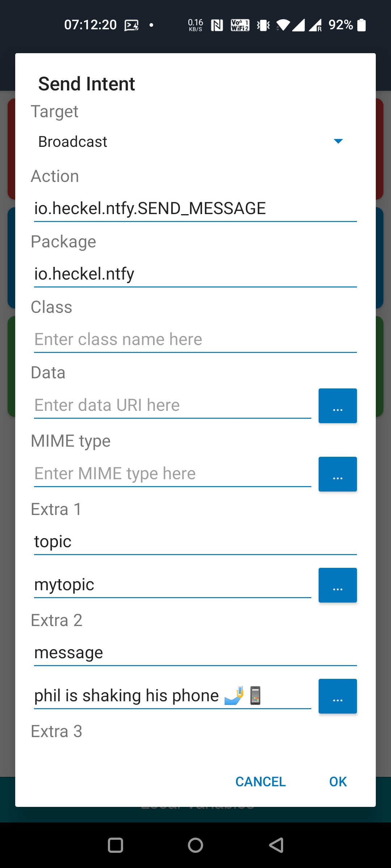Image resolution: width=391 pixels, height=868 pixels.
Task: Focus the MIME type input field
Action: coord(172,473)
